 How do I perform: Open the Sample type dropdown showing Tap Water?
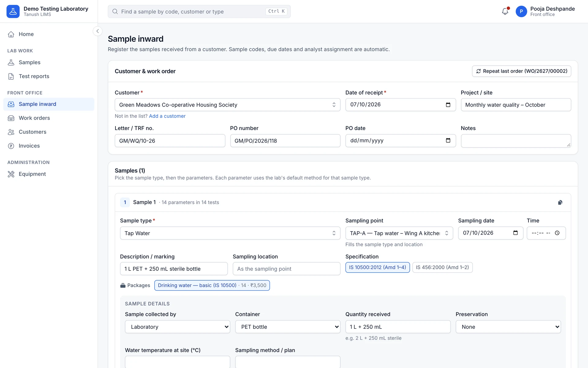230,233
